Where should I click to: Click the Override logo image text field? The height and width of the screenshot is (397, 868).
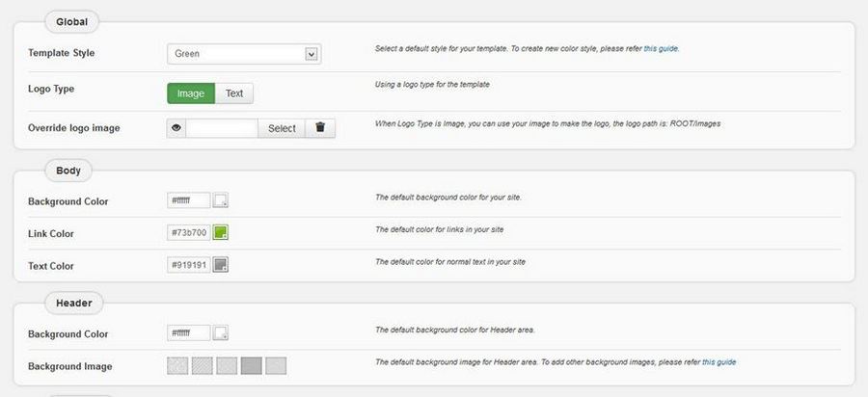tap(222, 128)
